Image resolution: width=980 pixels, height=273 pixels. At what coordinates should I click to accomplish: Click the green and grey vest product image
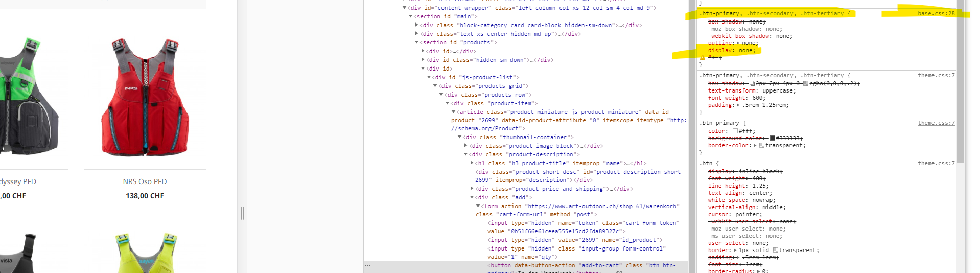tap(34, 97)
